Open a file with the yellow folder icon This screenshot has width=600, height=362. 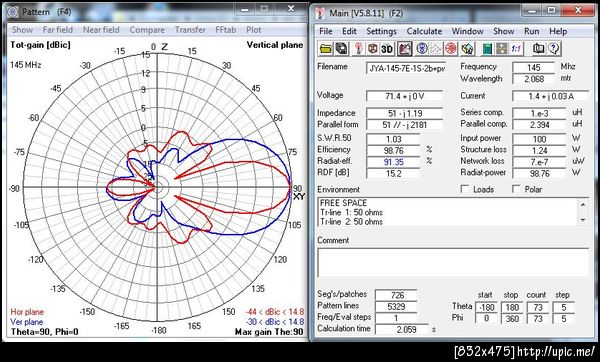point(326,49)
